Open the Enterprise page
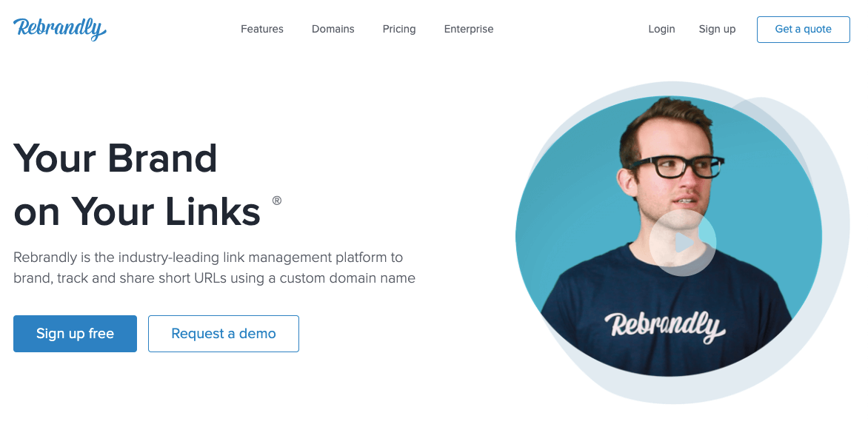 tap(468, 29)
